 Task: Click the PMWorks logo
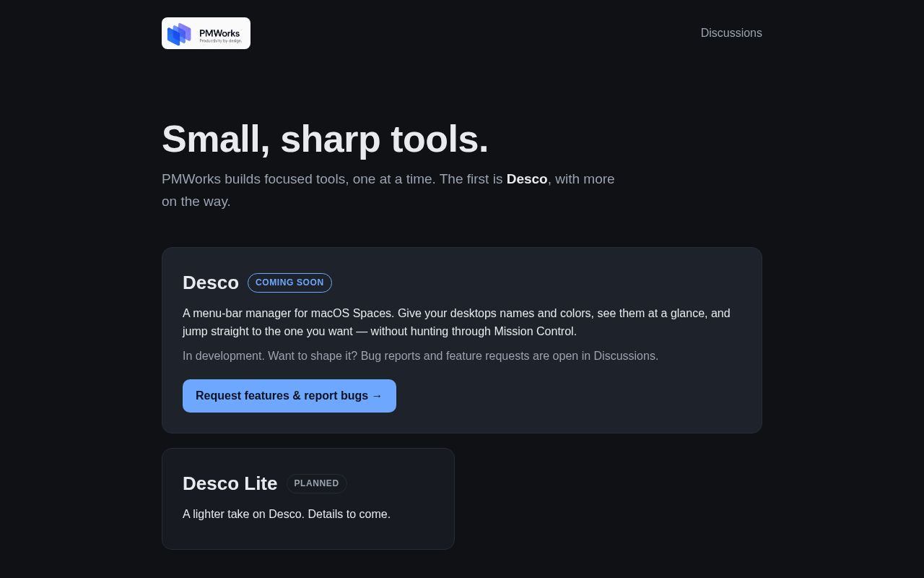(206, 33)
